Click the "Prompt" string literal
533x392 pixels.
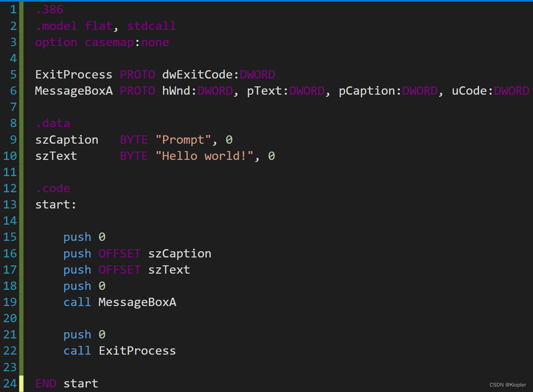coord(183,140)
